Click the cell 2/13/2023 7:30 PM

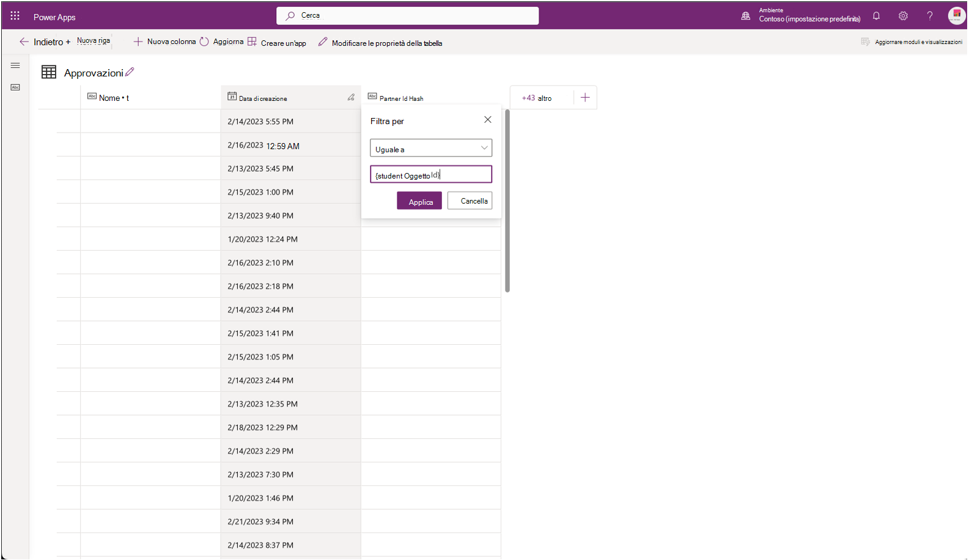pos(290,474)
